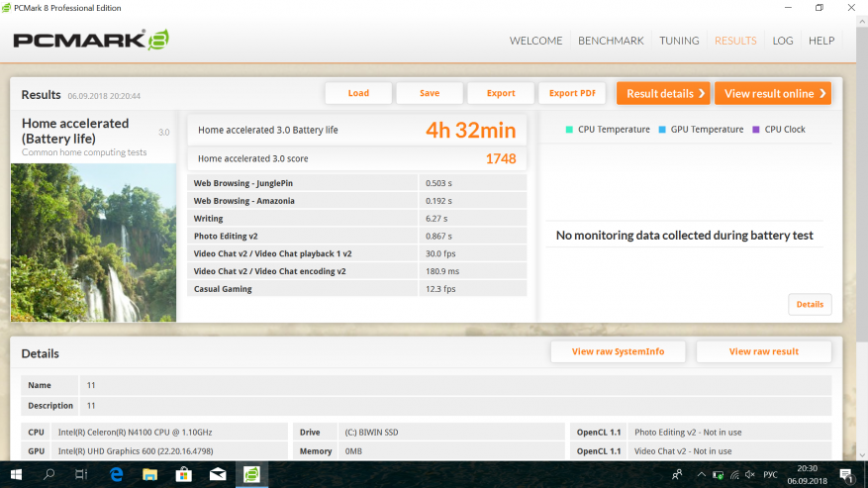Open the Tuning tab
Image resolution: width=868 pixels, height=488 pixels.
click(x=679, y=41)
